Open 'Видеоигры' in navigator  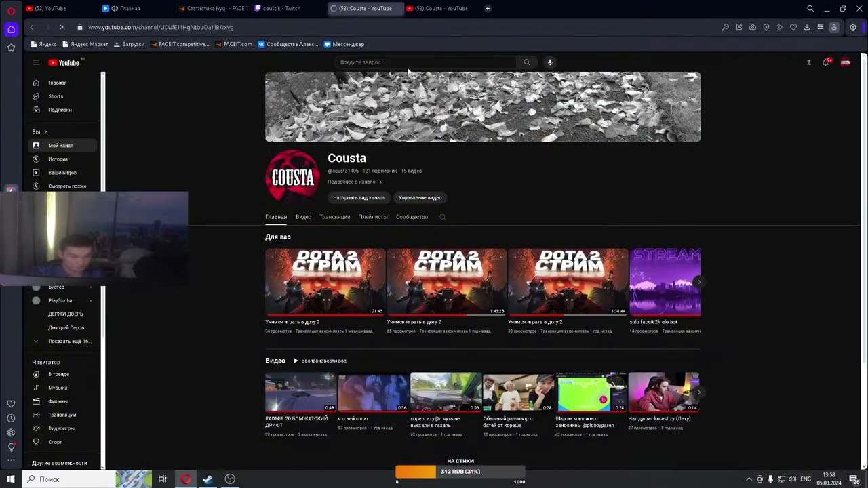pos(64,428)
